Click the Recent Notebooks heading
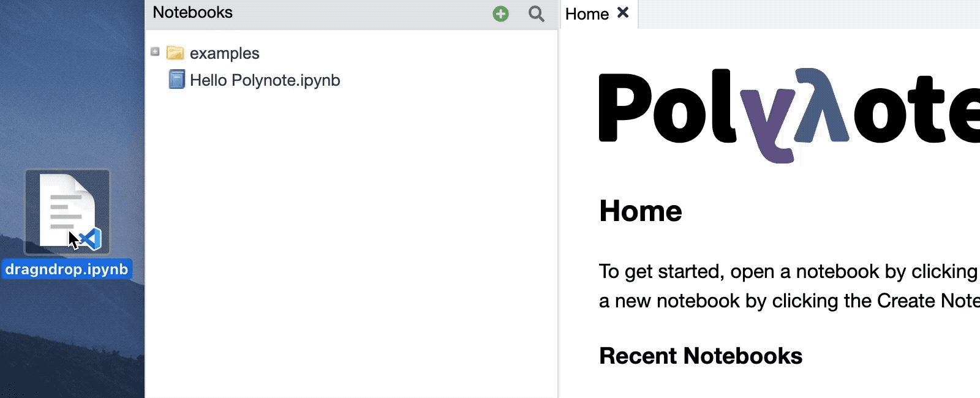The image size is (980, 398). [x=700, y=356]
